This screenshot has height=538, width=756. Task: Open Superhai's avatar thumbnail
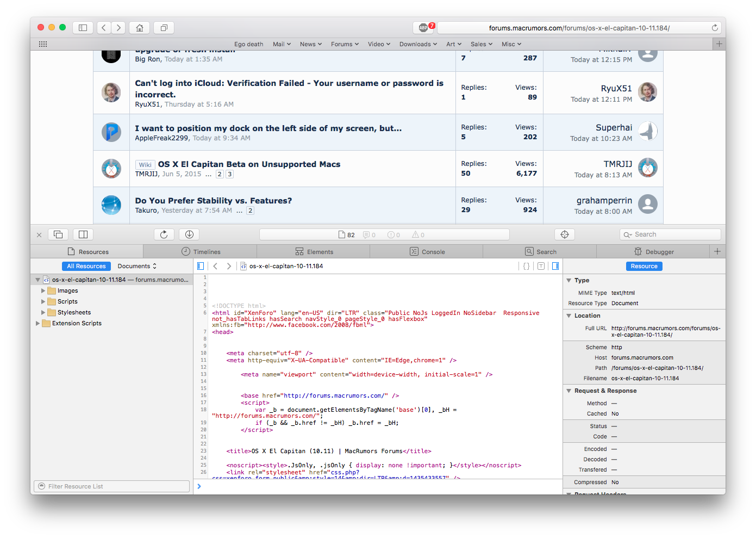648,132
